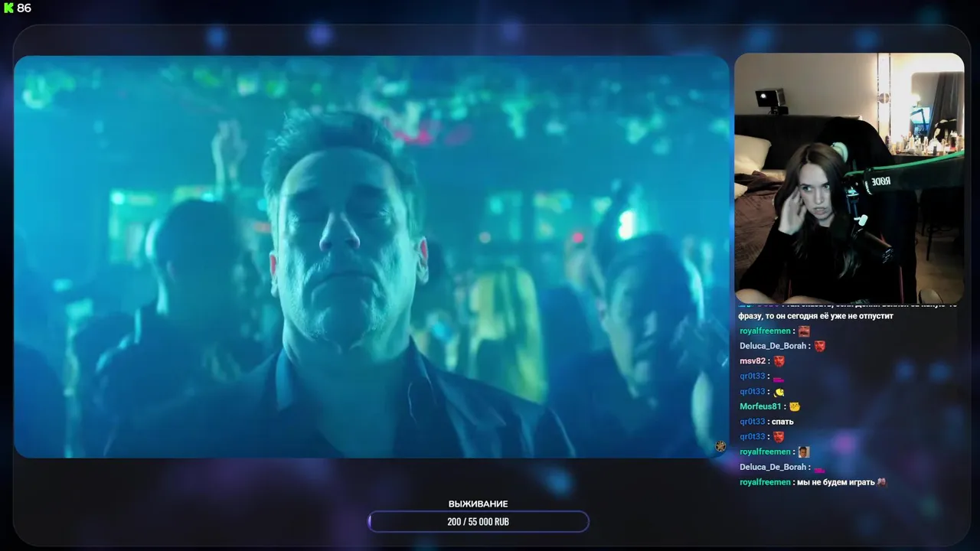Click qr0t33's pink bar emote
The width and height of the screenshot is (980, 551).
coord(779,378)
